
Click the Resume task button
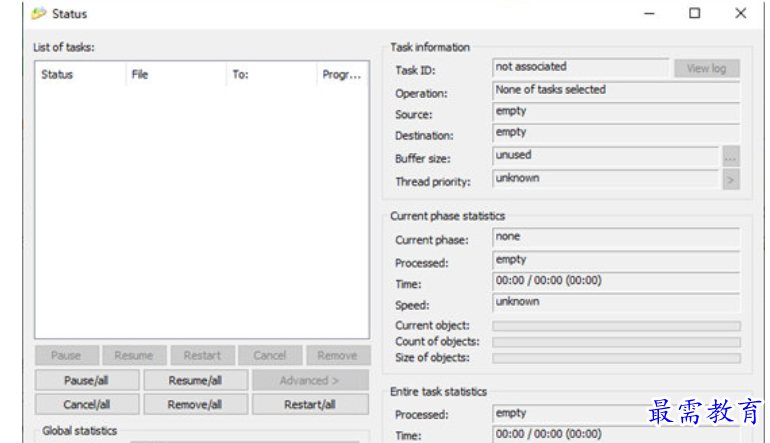(134, 355)
